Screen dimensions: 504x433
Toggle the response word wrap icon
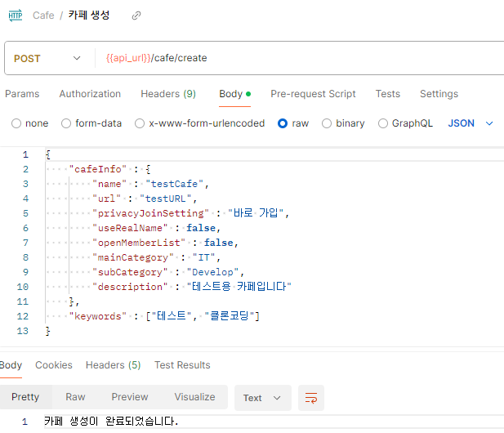point(311,398)
